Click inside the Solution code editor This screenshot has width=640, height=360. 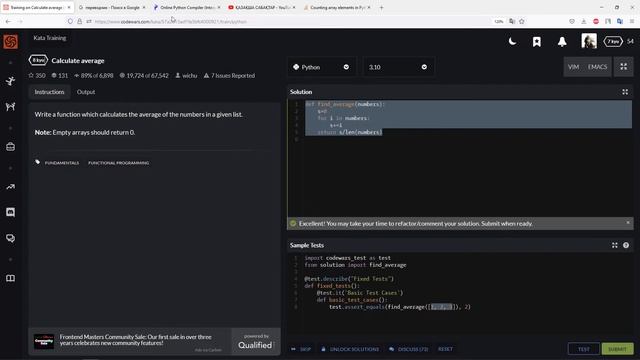[460, 158]
